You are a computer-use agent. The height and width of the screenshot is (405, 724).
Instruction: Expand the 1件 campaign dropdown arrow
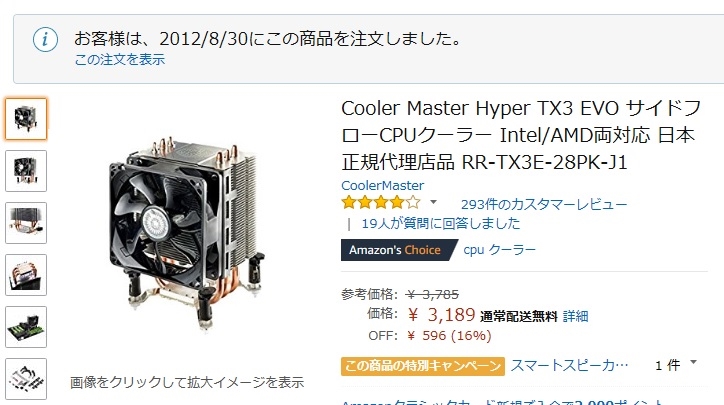[x=693, y=363]
